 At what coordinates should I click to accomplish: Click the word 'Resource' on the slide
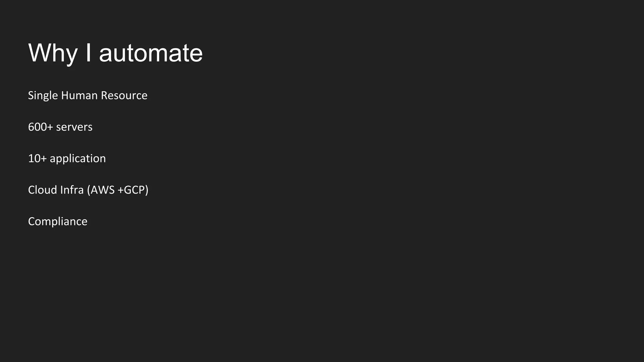[124, 96]
